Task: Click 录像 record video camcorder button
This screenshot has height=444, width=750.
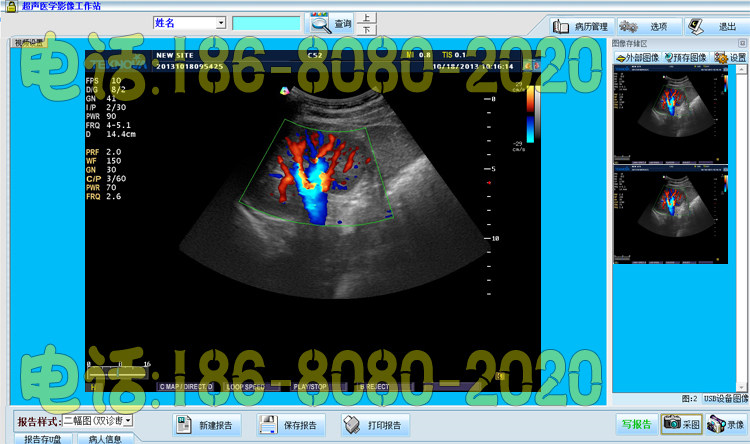Action: pos(726,424)
